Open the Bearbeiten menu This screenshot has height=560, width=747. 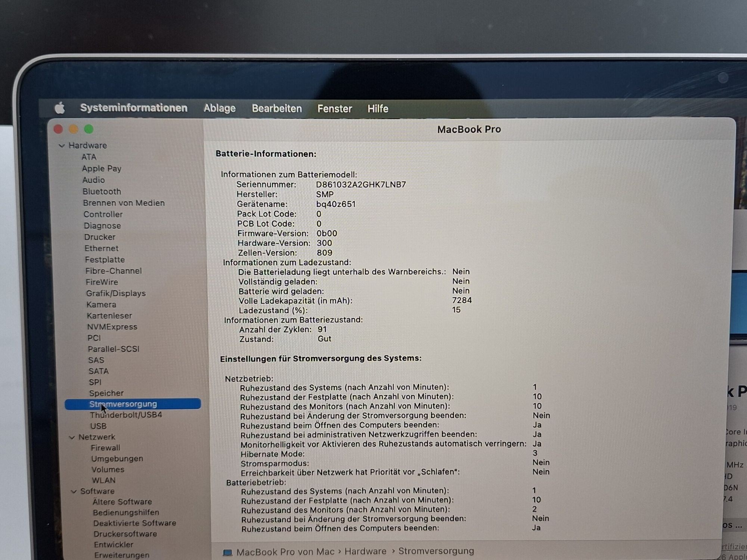tap(276, 109)
